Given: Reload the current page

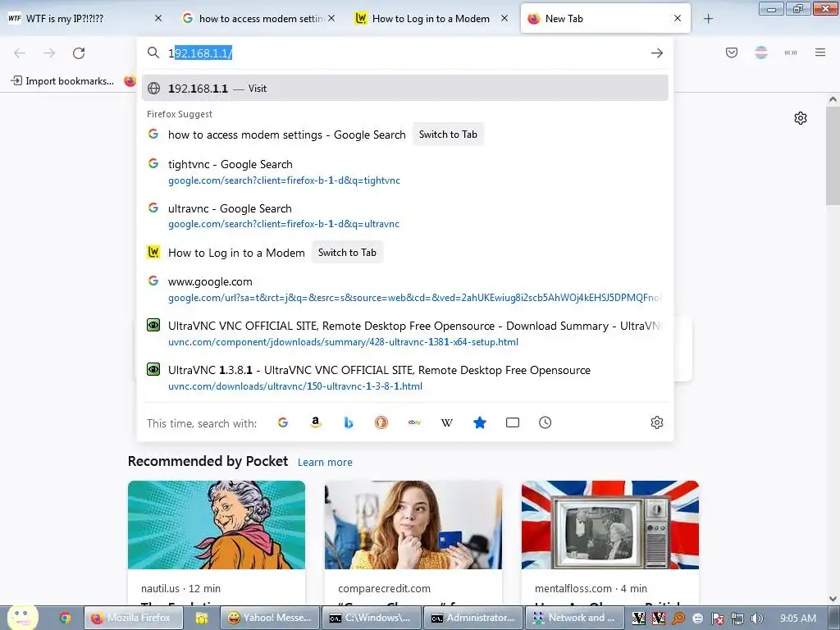Looking at the screenshot, I should point(79,53).
